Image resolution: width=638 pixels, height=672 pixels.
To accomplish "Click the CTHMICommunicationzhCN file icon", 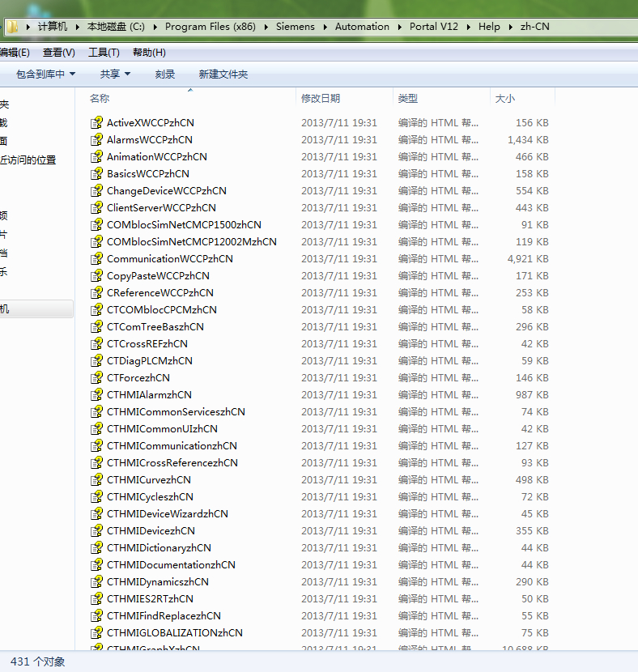I will coord(97,446).
